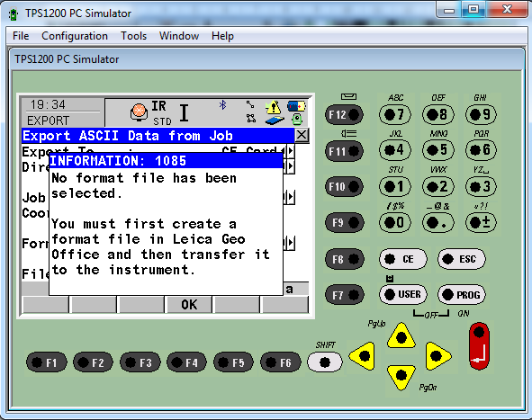Click the F5 softkey button
This screenshot has width=532, height=420.
pyautogui.click(x=233, y=362)
